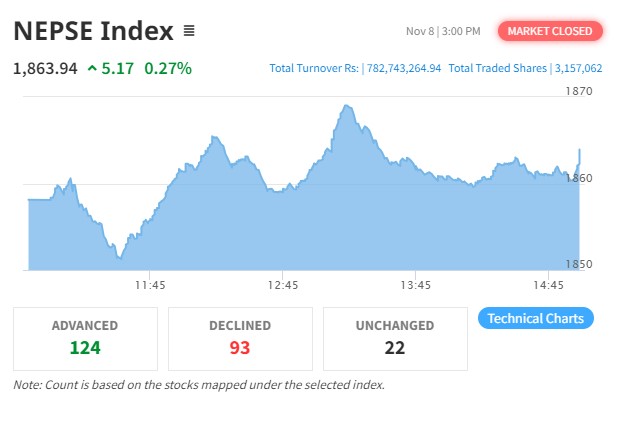
Task: Click the index value 1,863.94
Action: (x=45, y=69)
